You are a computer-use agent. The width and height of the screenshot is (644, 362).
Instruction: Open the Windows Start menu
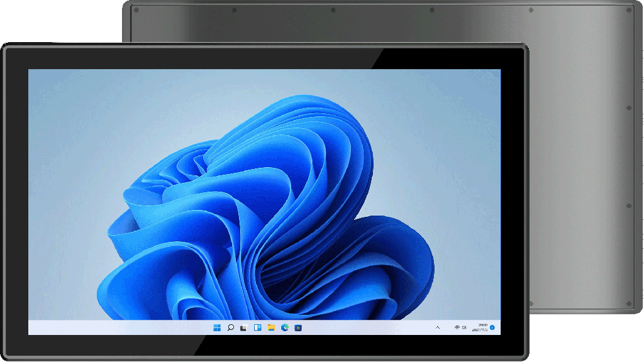click(x=217, y=327)
